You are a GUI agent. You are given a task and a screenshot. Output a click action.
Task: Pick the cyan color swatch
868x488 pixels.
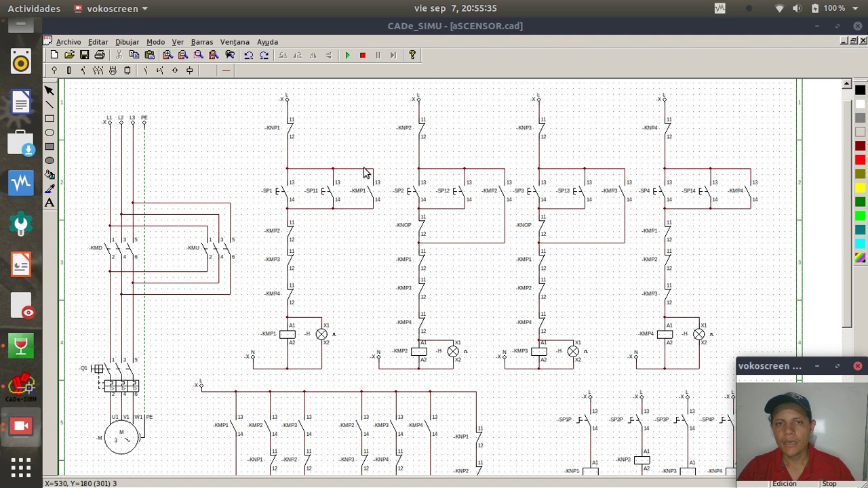[x=860, y=243]
